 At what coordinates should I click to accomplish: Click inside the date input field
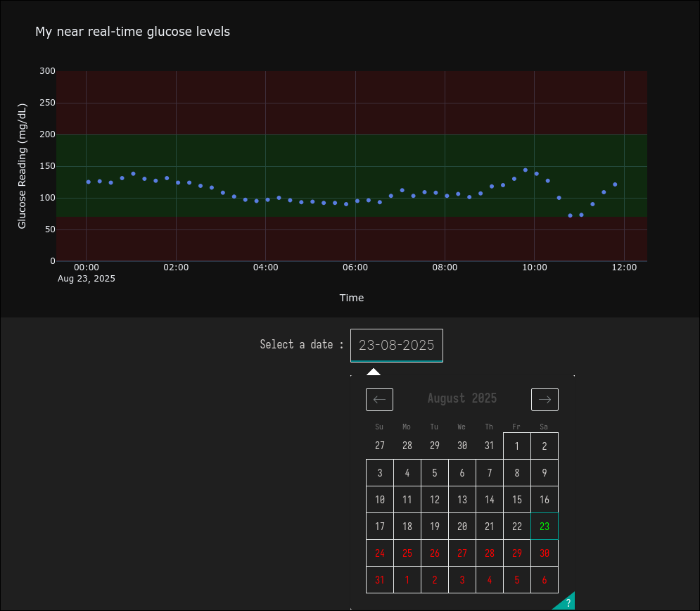(x=396, y=345)
